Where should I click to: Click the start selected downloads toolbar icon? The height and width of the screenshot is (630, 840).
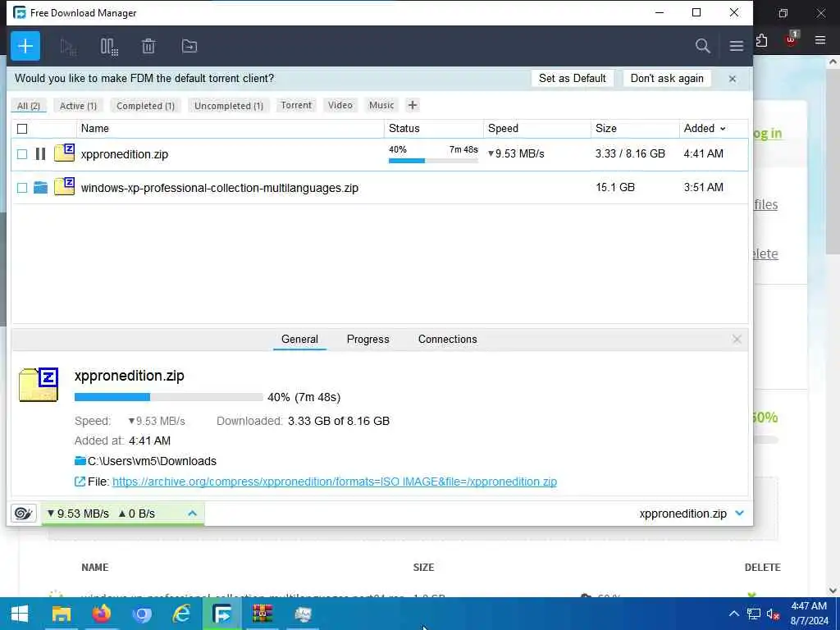[68, 47]
